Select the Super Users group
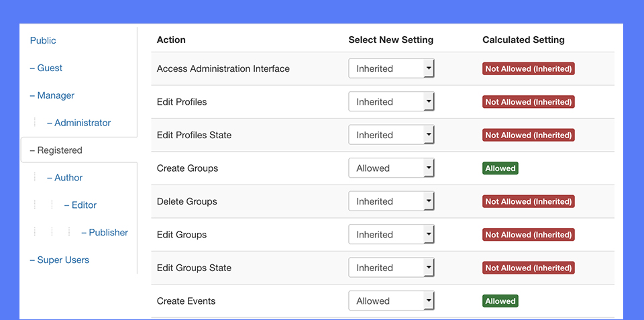 (60, 260)
